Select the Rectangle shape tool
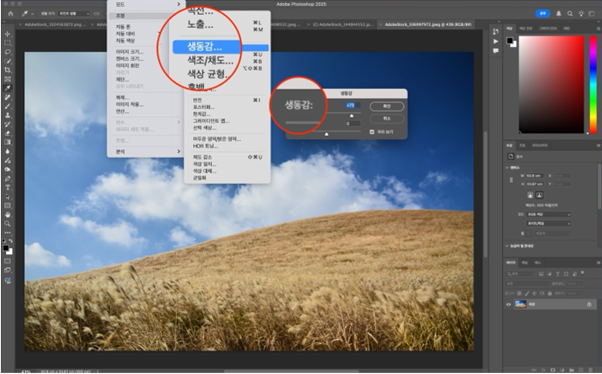The width and height of the screenshot is (602, 374). tap(7, 205)
